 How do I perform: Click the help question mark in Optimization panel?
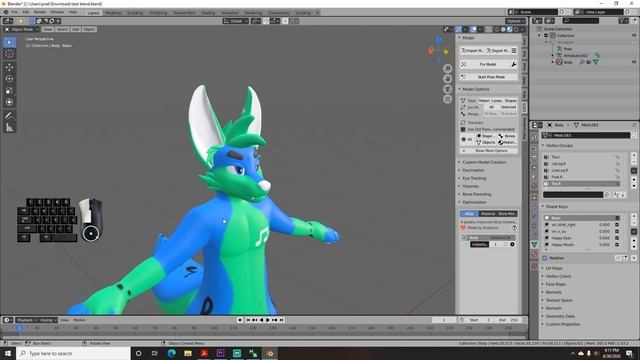514,228
